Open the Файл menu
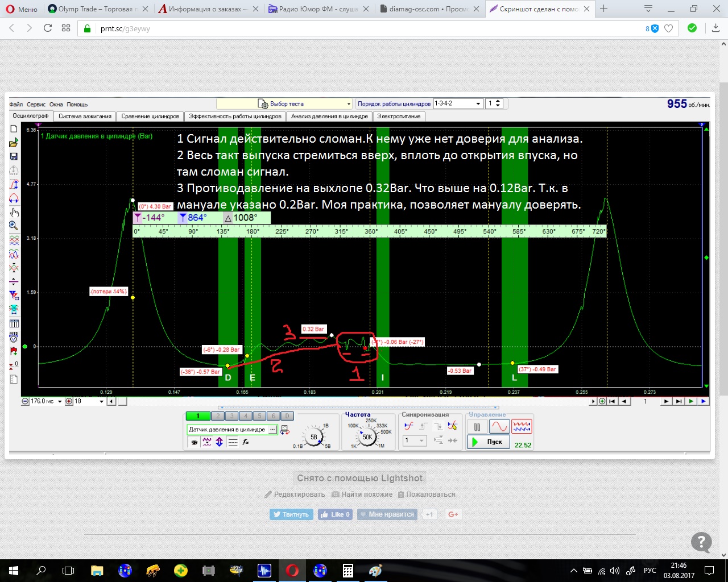 point(16,105)
